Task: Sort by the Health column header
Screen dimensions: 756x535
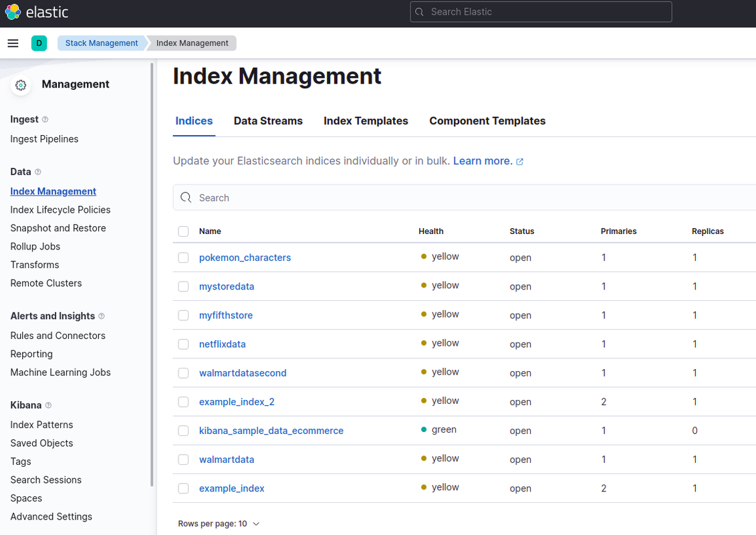Action: click(x=430, y=231)
